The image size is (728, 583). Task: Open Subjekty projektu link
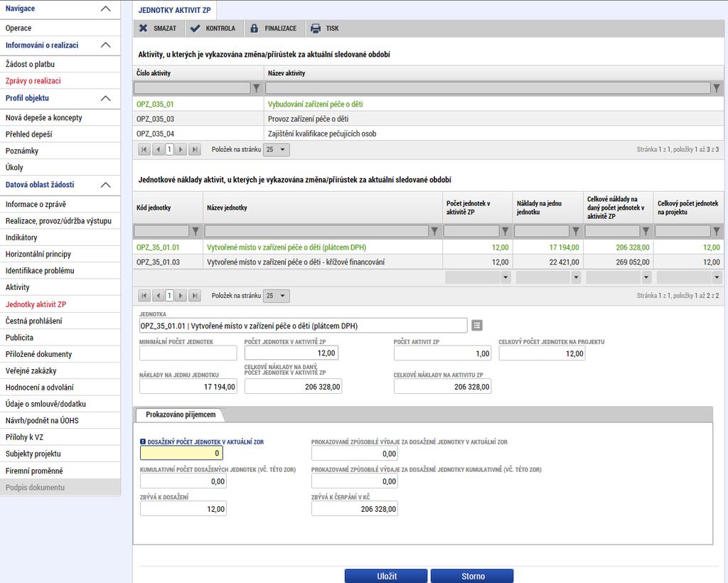pyautogui.click(x=60, y=454)
